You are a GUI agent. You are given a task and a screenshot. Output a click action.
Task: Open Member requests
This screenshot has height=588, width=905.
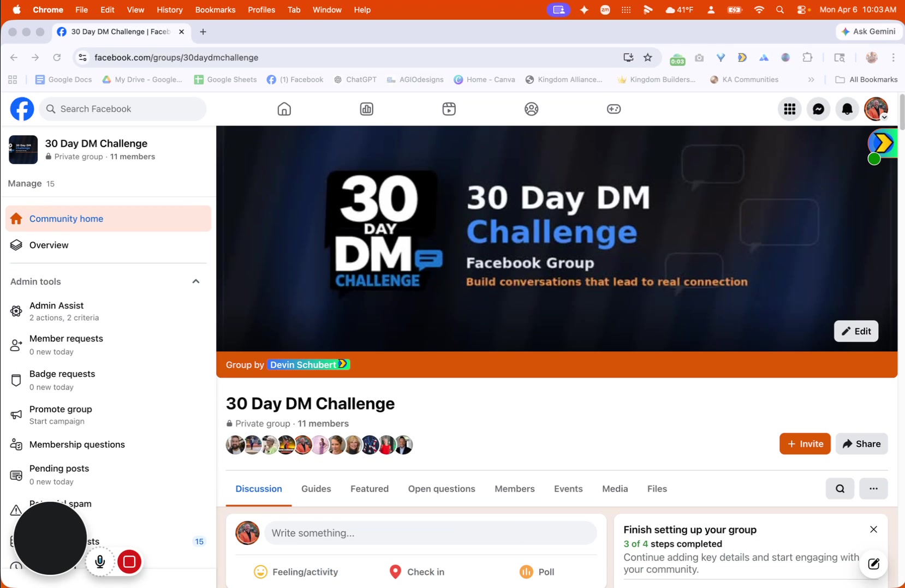point(108,345)
